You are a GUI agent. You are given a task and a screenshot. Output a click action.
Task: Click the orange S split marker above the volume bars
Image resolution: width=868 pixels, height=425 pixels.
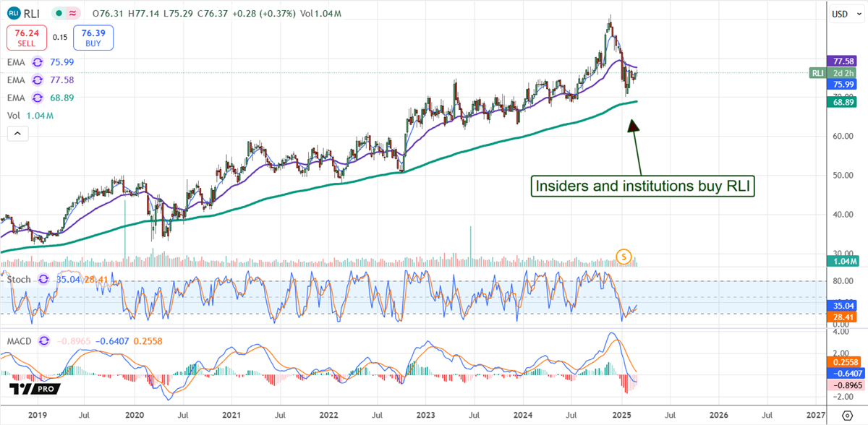624,256
